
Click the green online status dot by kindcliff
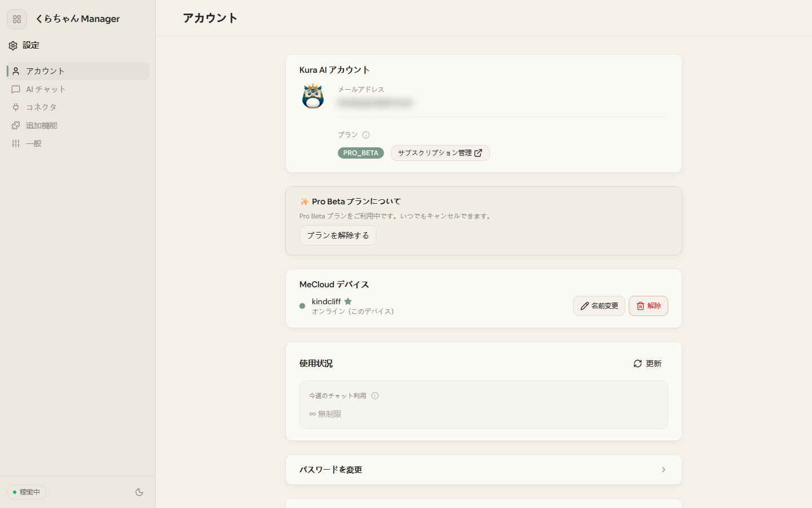[302, 306]
